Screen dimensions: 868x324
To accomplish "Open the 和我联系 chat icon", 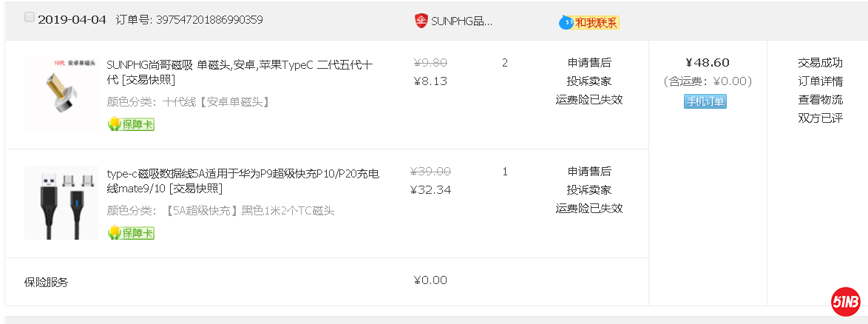I will tap(589, 22).
